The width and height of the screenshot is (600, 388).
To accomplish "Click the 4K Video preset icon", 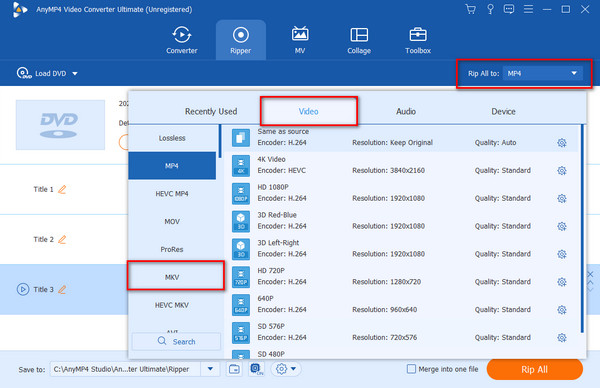I will [241, 166].
